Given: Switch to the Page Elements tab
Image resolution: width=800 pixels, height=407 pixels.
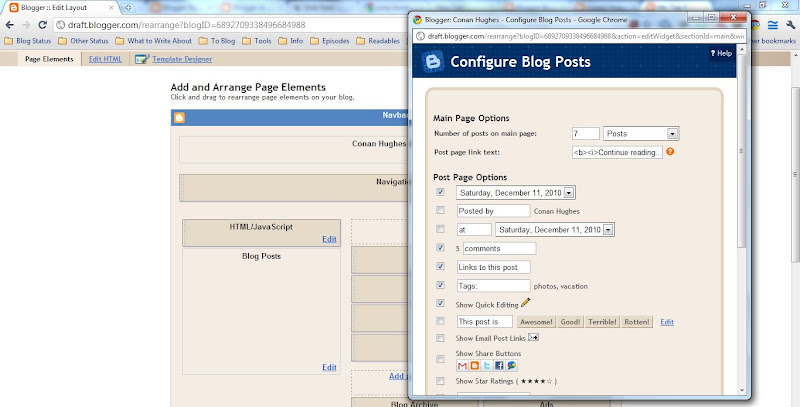Looking at the screenshot, I should 49,59.
